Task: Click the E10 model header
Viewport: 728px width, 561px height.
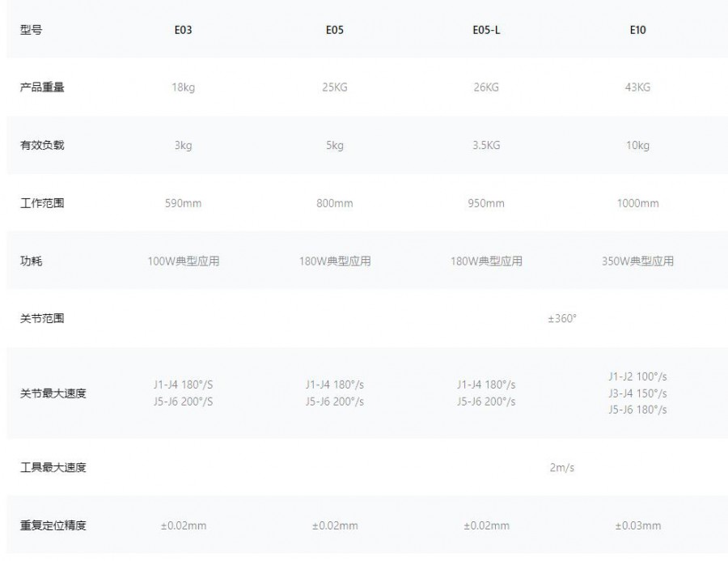Action: [637, 30]
